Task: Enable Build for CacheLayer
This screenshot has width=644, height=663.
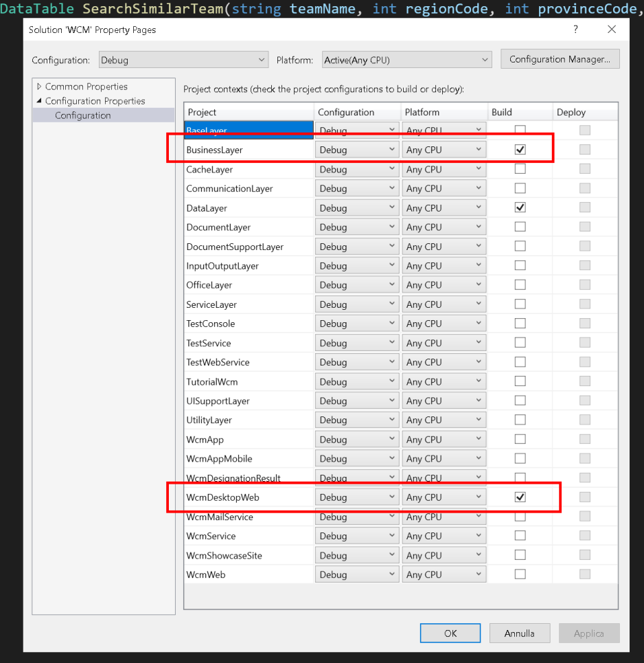Action: pos(520,169)
